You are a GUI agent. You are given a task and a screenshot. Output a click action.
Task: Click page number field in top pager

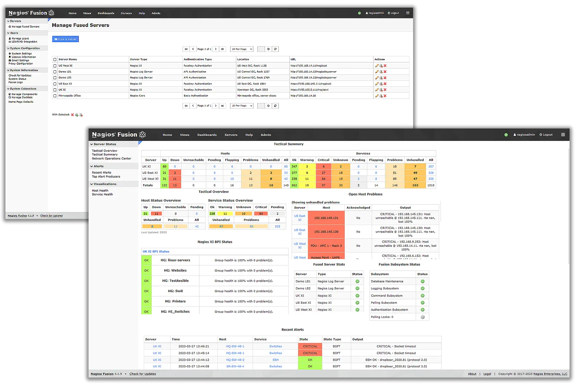coord(261,49)
